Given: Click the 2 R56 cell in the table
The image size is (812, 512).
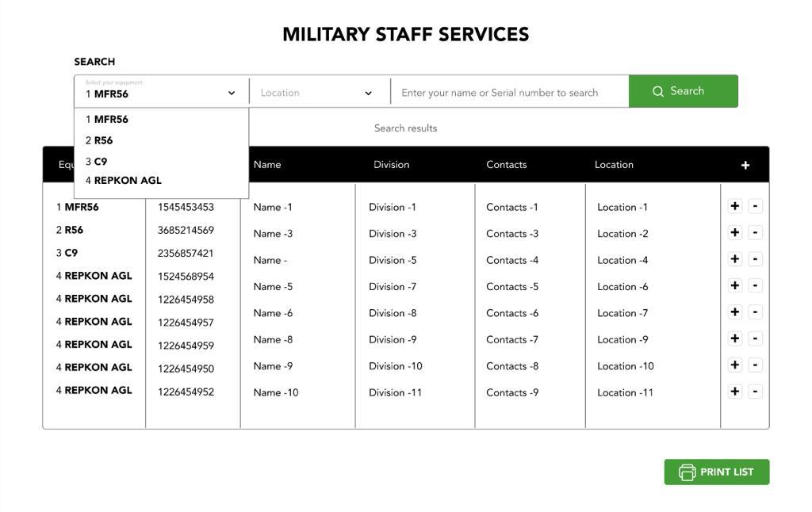Looking at the screenshot, I should click(x=70, y=230).
